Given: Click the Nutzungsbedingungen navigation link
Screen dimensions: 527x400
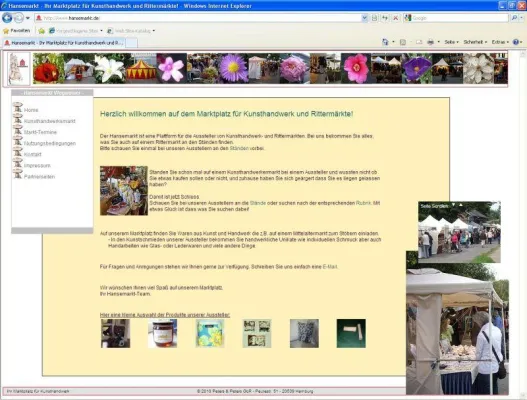Looking at the screenshot, I should pos(50,143).
